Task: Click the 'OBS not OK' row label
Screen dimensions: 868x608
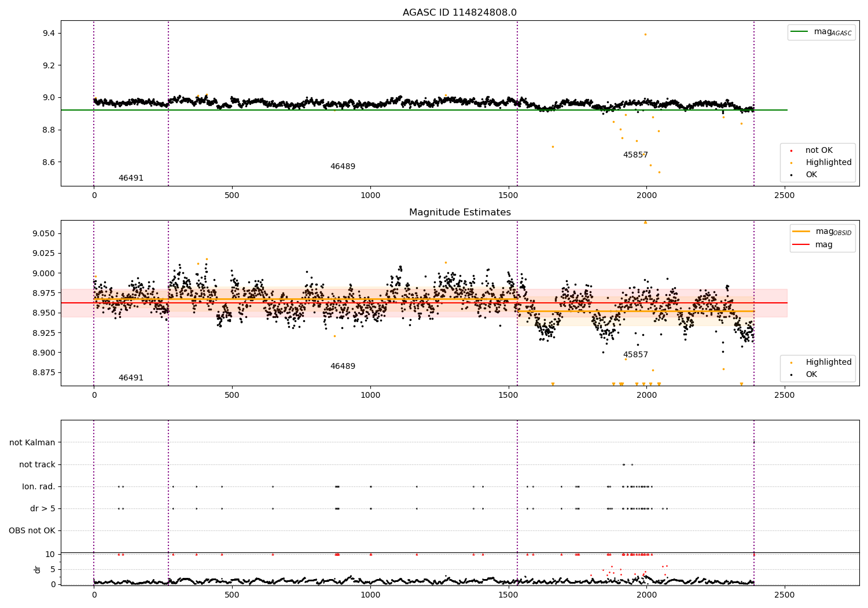Action: [32, 530]
